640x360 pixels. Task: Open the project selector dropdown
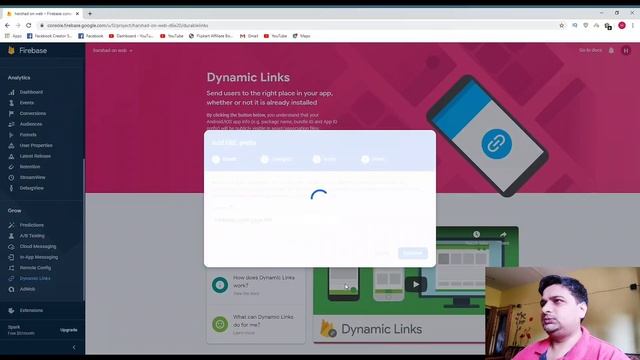(113, 51)
